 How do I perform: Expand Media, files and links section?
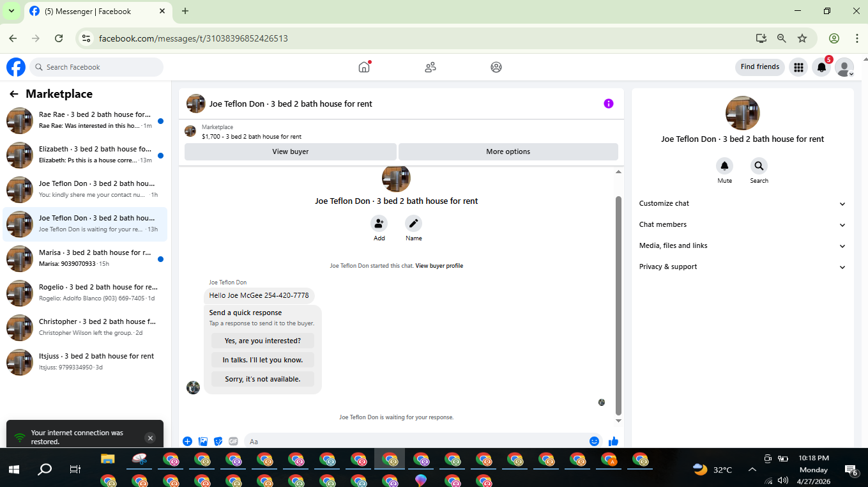[743, 246]
